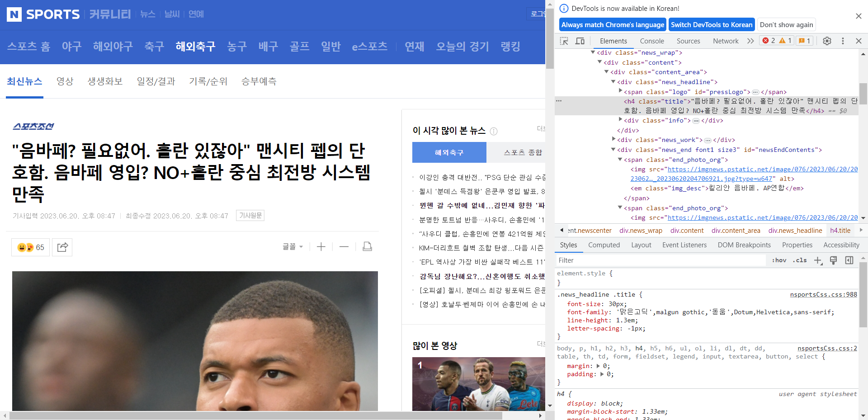Open nsportsCss.css:988 source link
Image resolution: width=868 pixels, height=420 pixels.
click(823, 294)
